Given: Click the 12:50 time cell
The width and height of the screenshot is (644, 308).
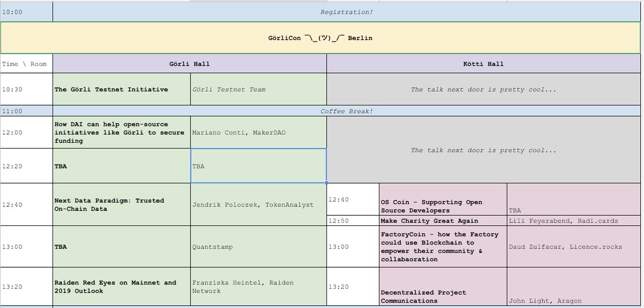Looking at the screenshot, I should [353, 221].
